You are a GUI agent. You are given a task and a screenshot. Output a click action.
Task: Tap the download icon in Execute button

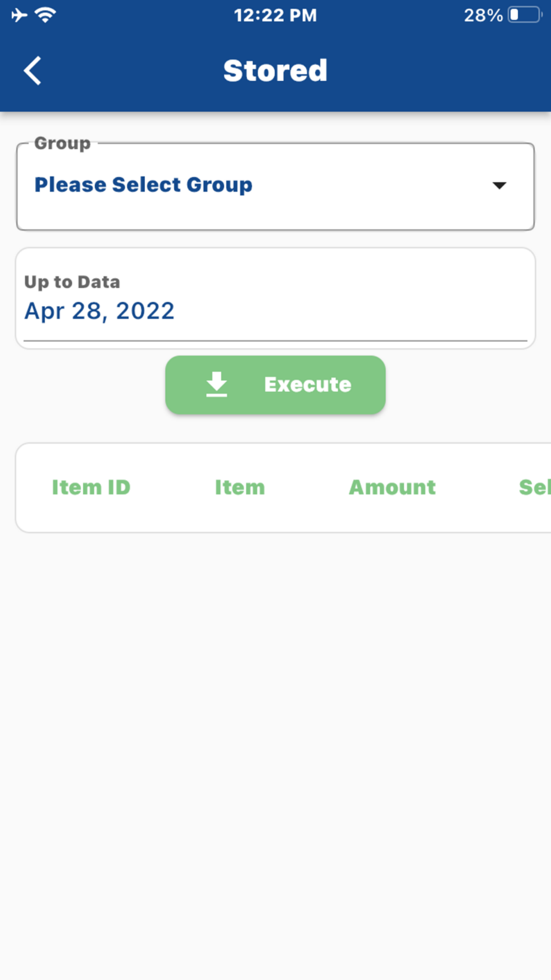(217, 384)
